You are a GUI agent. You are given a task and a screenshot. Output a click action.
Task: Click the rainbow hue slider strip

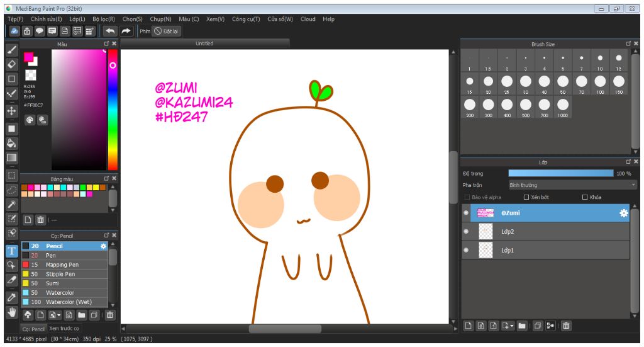point(113,110)
